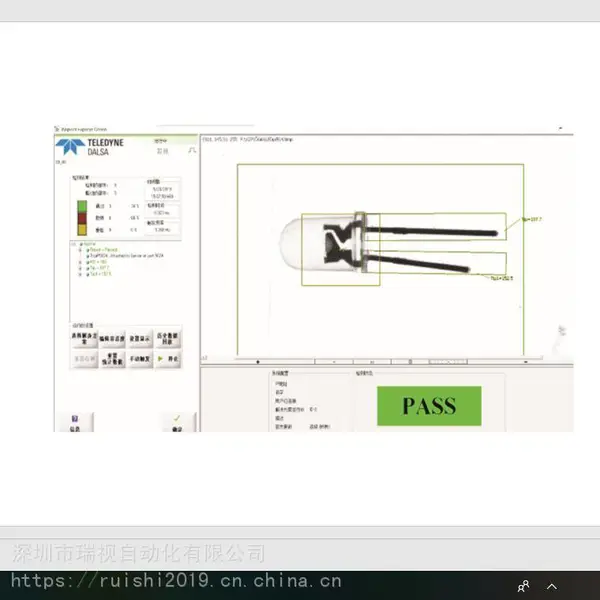Click the green PASS status banner
The height and width of the screenshot is (600, 600).
coord(429,406)
